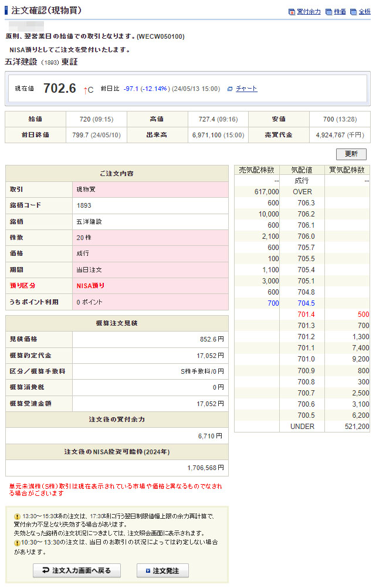
Task: Open the 全板 full order book link
Action: coord(364,12)
